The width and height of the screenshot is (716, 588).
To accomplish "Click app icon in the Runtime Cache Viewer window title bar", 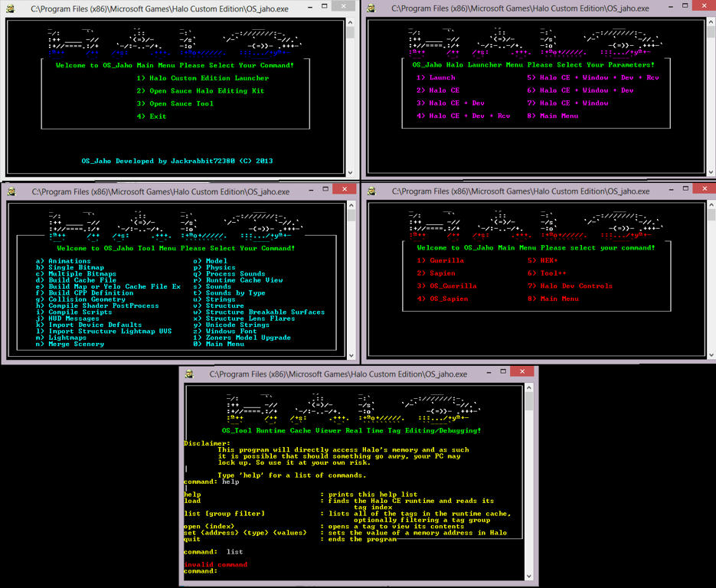I will pyautogui.click(x=189, y=374).
